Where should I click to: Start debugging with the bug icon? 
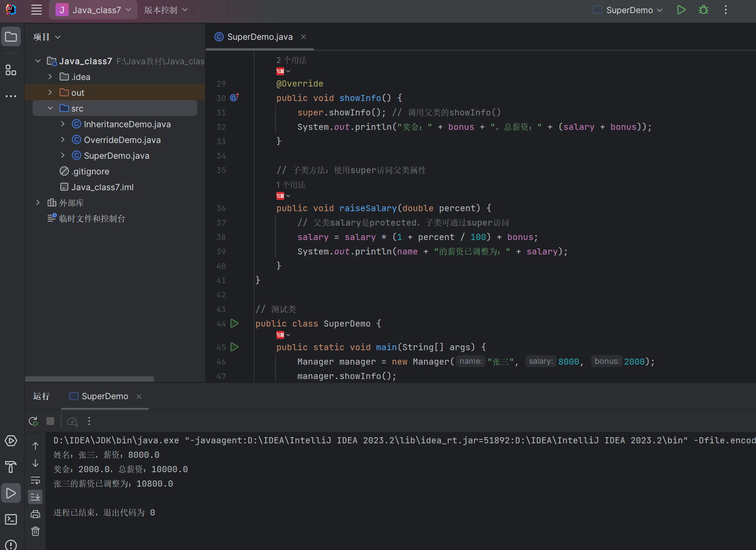click(x=704, y=10)
